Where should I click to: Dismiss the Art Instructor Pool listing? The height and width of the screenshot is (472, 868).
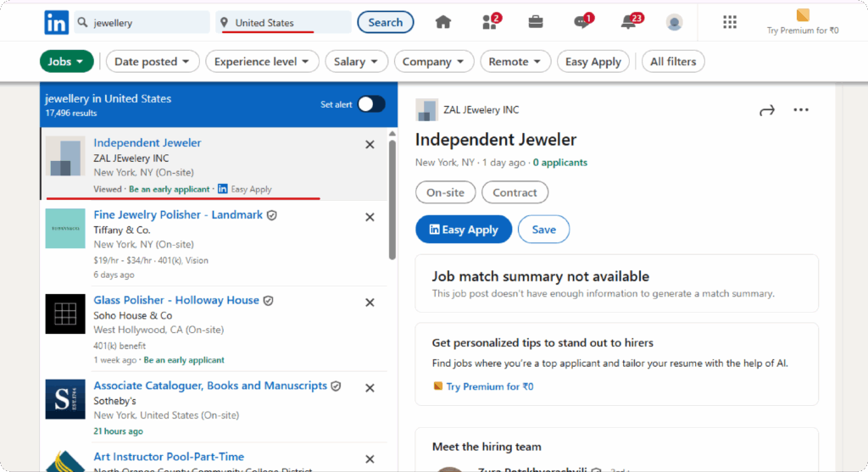pos(370,458)
